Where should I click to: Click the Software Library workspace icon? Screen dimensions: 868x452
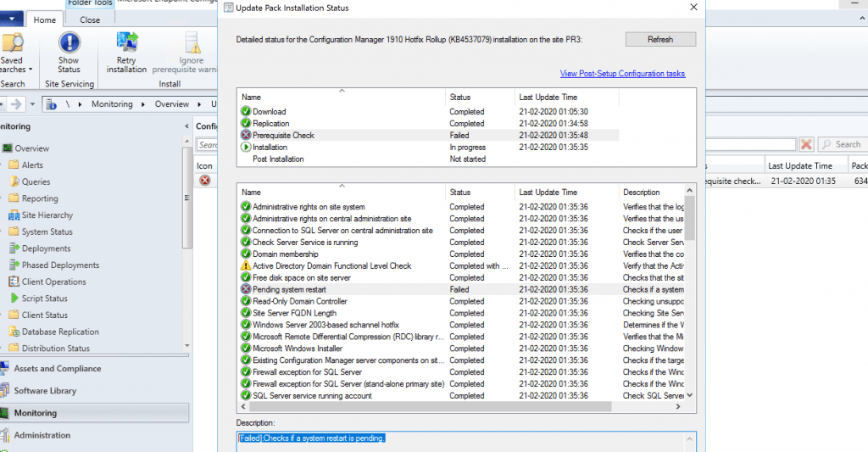click(5, 390)
